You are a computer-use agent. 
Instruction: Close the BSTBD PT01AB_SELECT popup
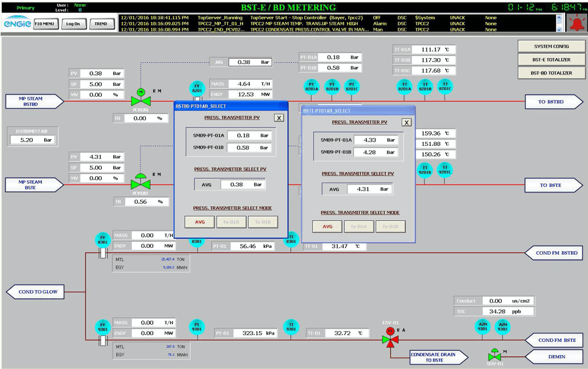tap(279, 118)
